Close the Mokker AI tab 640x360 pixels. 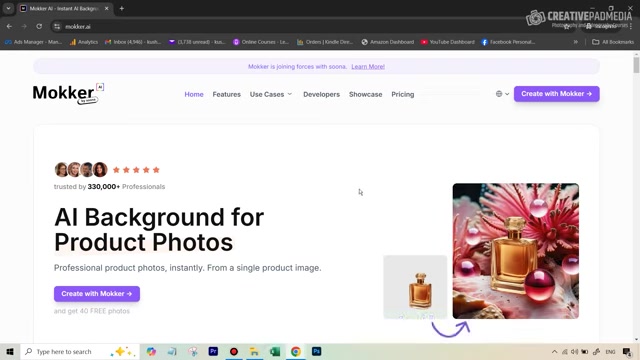[x=107, y=8]
